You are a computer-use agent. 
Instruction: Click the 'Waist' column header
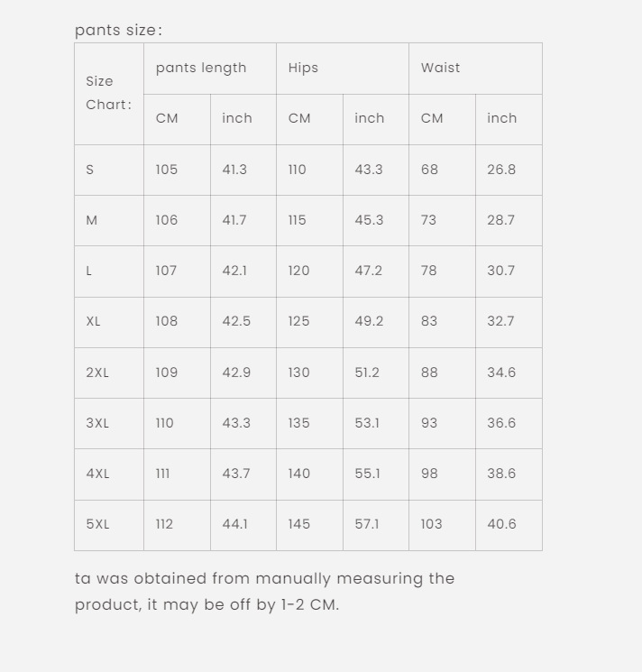pos(475,69)
